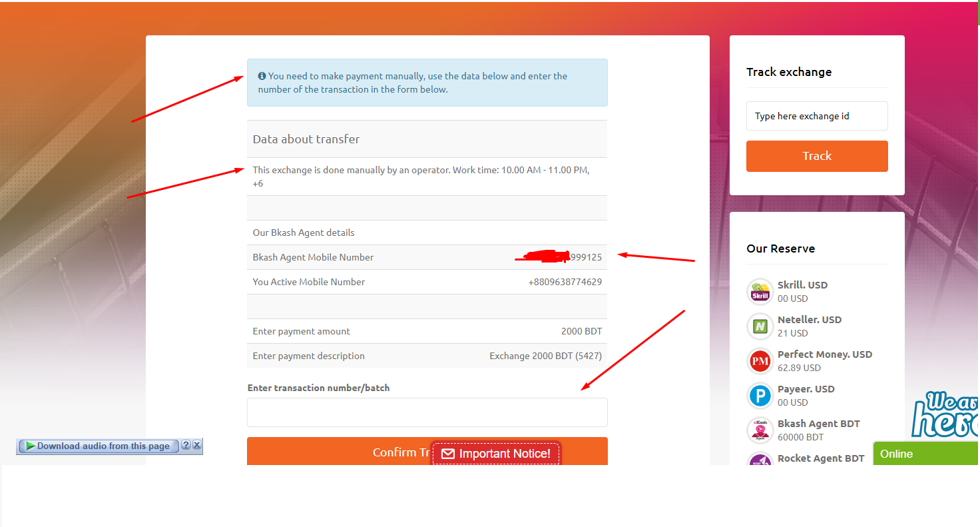Click the You Active Mobile Number label
This screenshot has width=980, height=527.
point(309,282)
